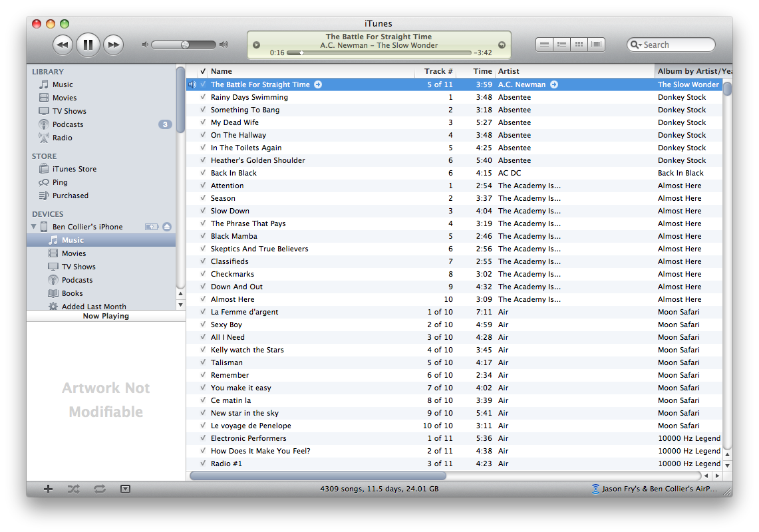Uncheck Rainy Days Swimming song
The height and width of the screenshot is (532, 759).
(x=203, y=97)
